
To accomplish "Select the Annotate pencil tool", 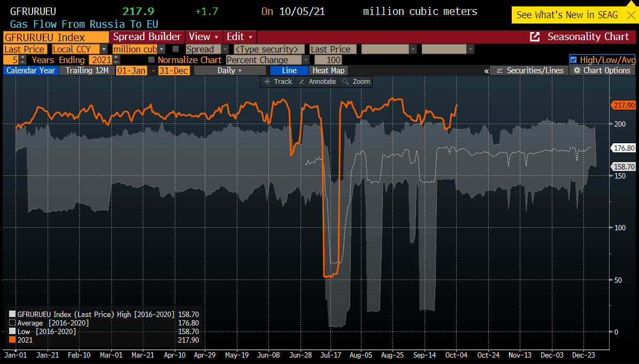I will pos(317,82).
